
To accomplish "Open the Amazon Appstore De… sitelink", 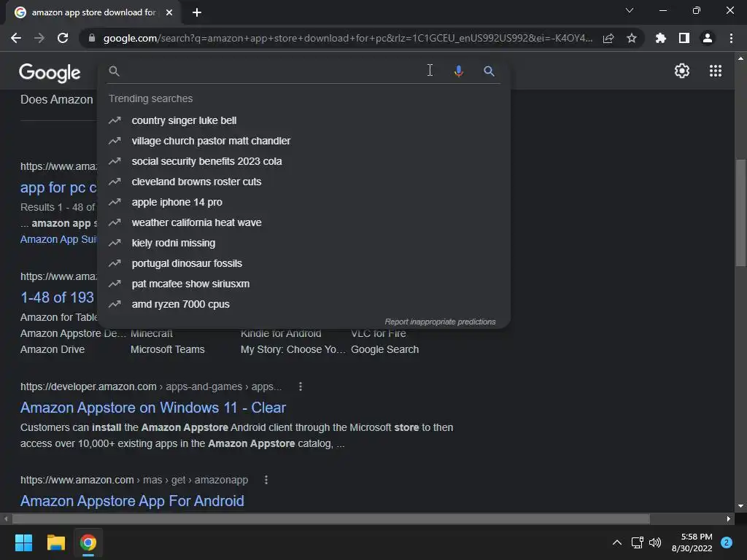I will click(73, 333).
